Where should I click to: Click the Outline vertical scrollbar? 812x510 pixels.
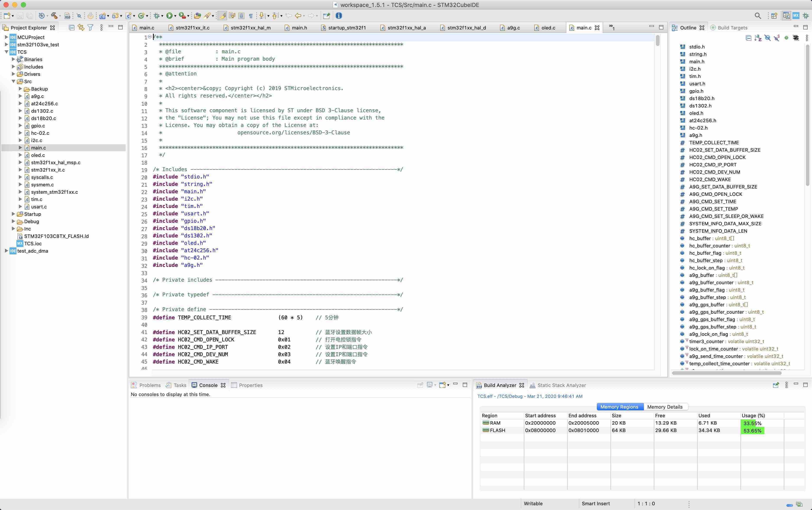[807, 115]
